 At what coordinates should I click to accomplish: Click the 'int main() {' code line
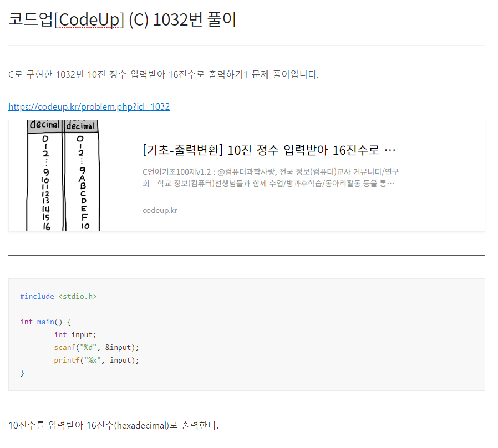click(x=45, y=322)
